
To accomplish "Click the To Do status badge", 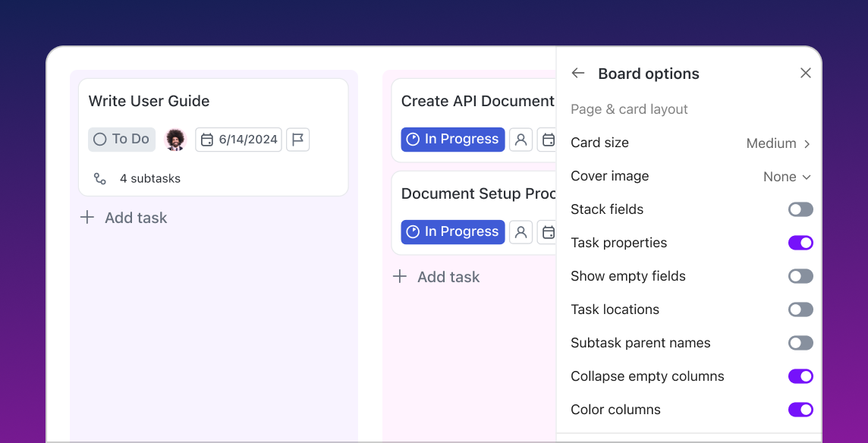I will (x=122, y=139).
